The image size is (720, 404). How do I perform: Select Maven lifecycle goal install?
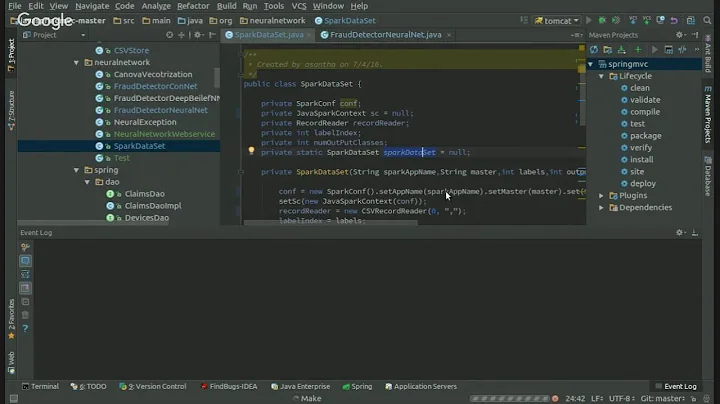point(641,160)
